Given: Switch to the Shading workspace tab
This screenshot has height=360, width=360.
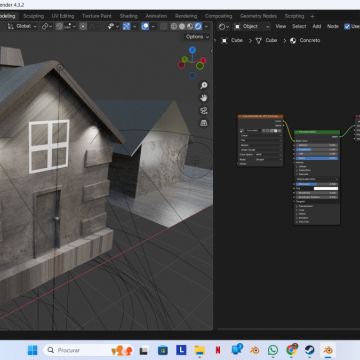Looking at the screenshot, I should pyautogui.click(x=128, y=16).
